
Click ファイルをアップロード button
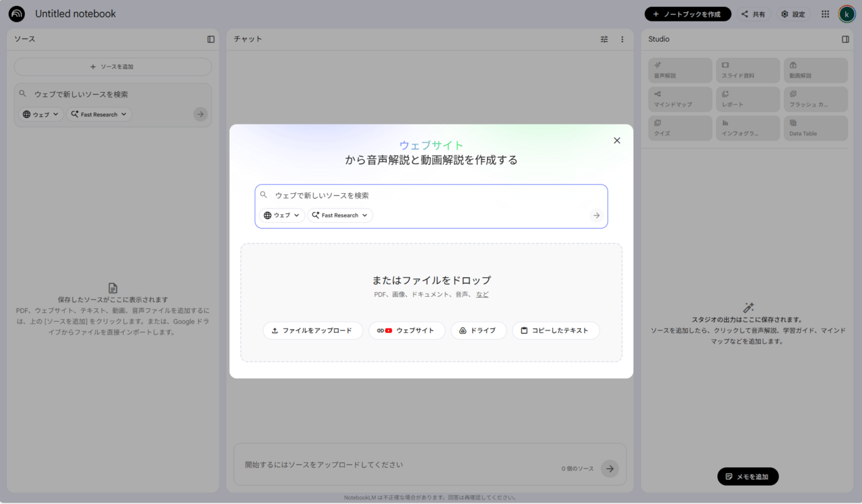click(x=312, y=330)
